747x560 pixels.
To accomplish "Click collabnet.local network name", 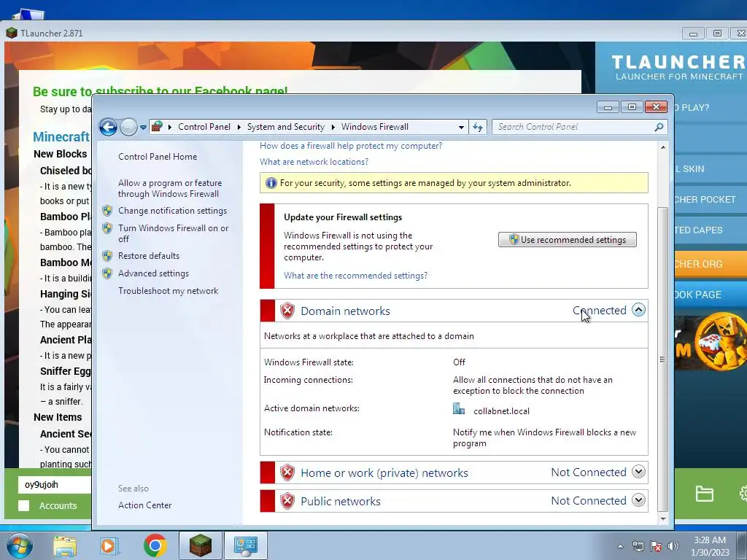I will pyautogui.click(x=501, y=411).
